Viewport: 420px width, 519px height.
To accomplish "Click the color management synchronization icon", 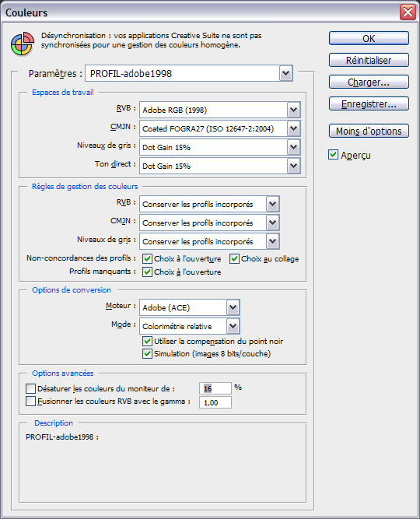I will click(23, 44).
